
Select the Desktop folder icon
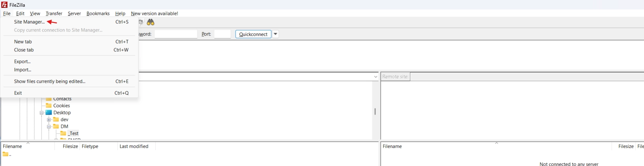click(x=49, y=113)
